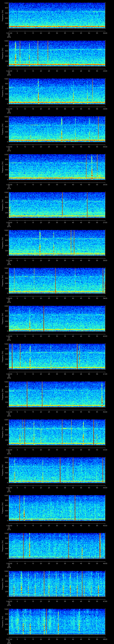Click the '32:00' end label of first panel

coord(105,33)
